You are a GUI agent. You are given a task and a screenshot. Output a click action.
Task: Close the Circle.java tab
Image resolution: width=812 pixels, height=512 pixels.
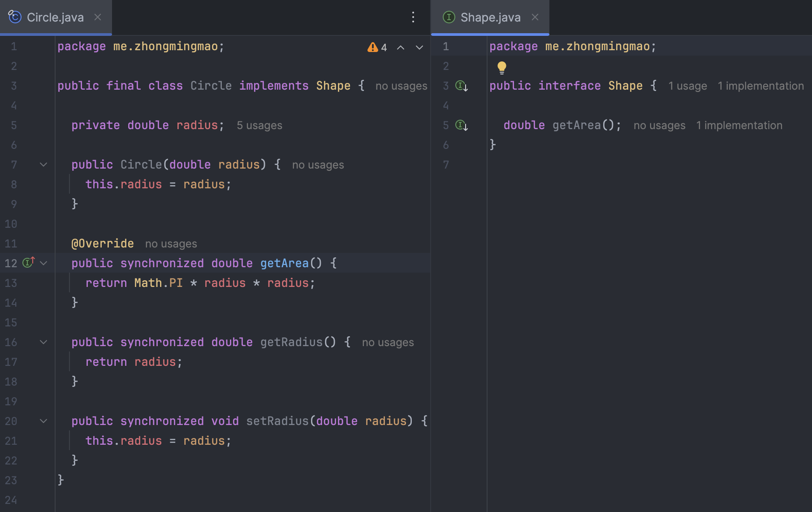(x=98, y=17)
